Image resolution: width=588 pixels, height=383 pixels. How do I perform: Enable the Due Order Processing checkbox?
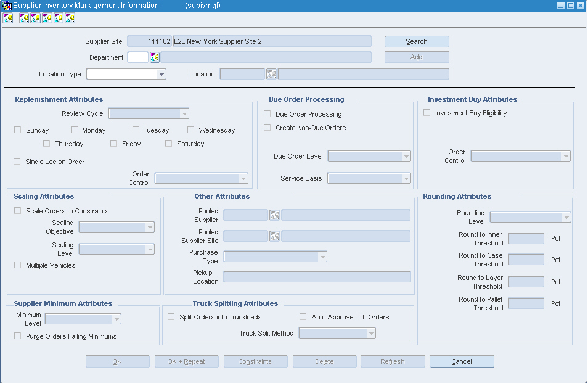(267, 113)
